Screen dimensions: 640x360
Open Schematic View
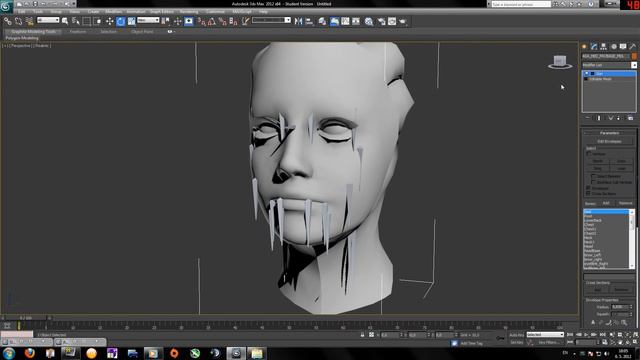[x=356, y=21]
